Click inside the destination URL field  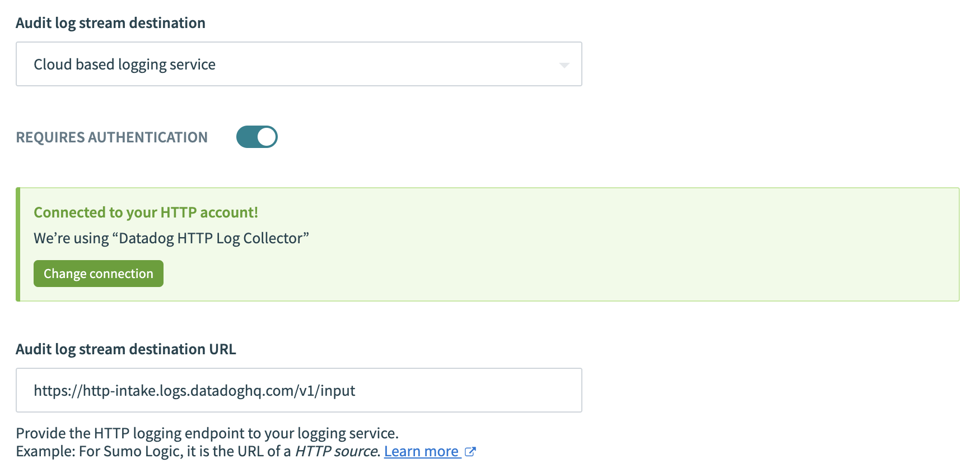299,390
